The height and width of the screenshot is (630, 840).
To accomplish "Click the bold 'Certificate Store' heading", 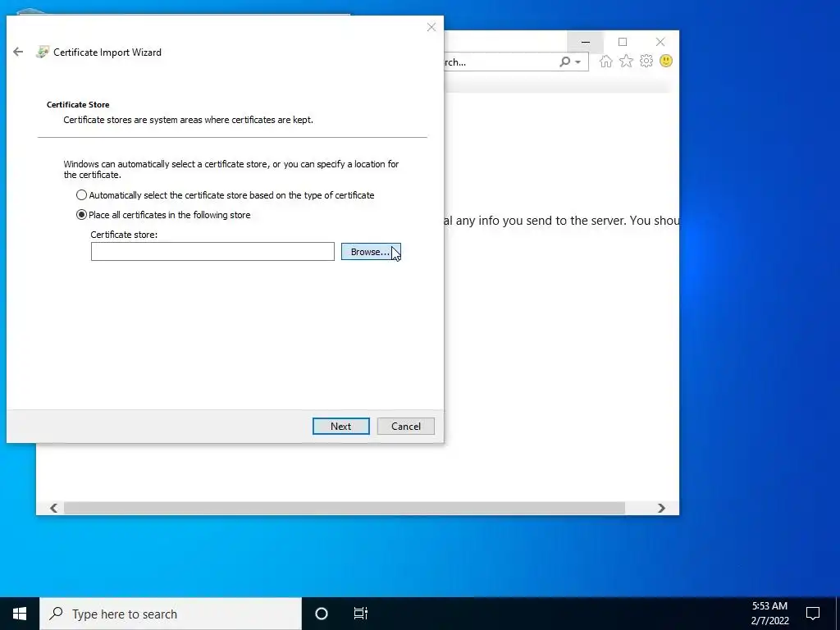I will pyautogui.click(x=78, y=104).
